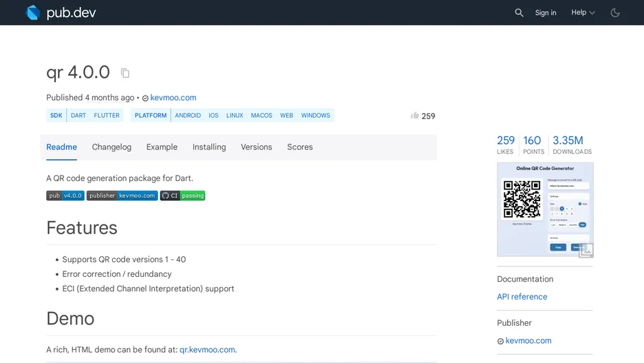Open the site search magnifier icon
The width and height of the screenshot is (644, 363).
pos(519,13)
